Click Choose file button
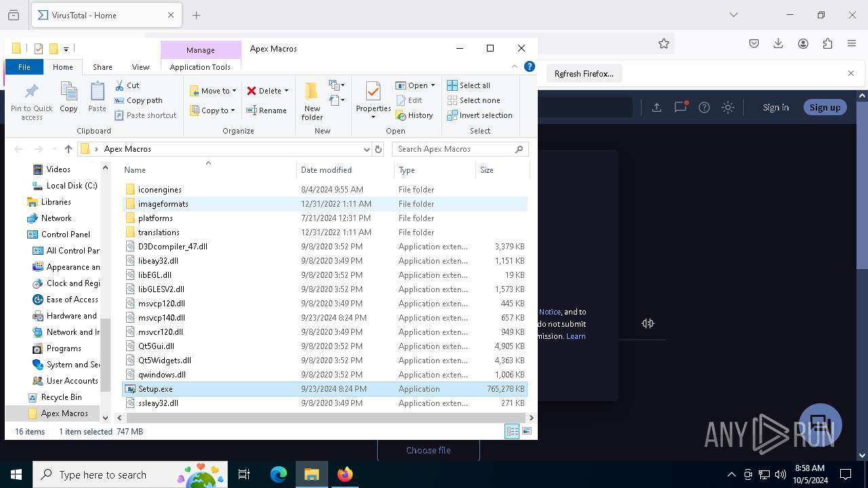This screenshot has height=488, width=868. [x=429, y=450]
